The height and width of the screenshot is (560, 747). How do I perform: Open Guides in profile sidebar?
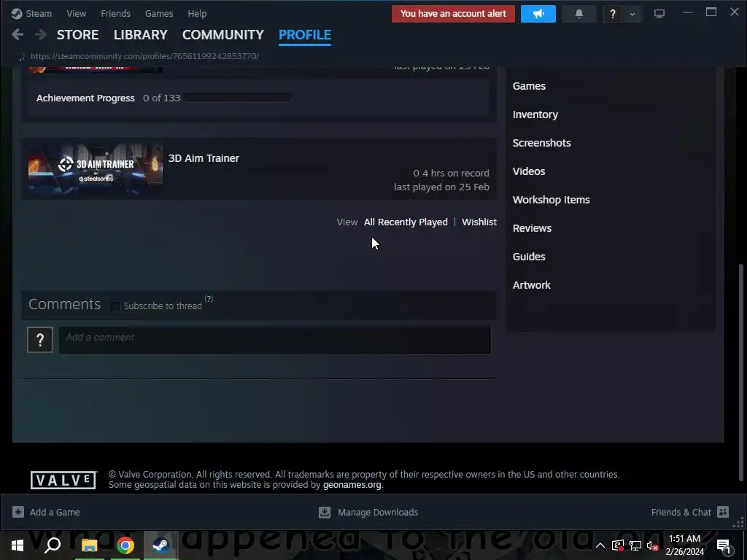(x=529, y=257)
